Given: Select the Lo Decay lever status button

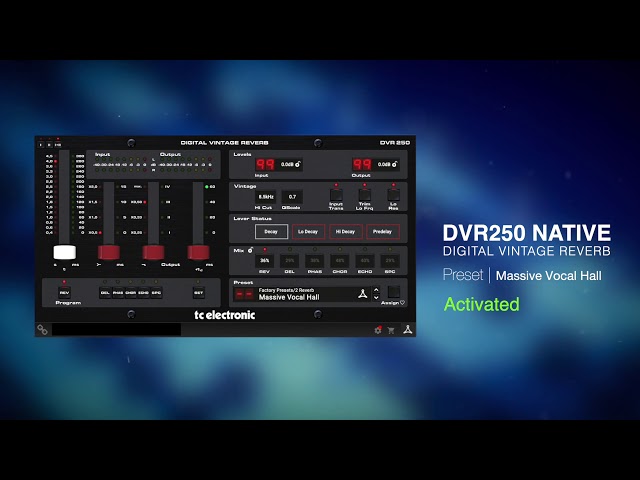Looking at the screenshot, I should pos(308,231).
